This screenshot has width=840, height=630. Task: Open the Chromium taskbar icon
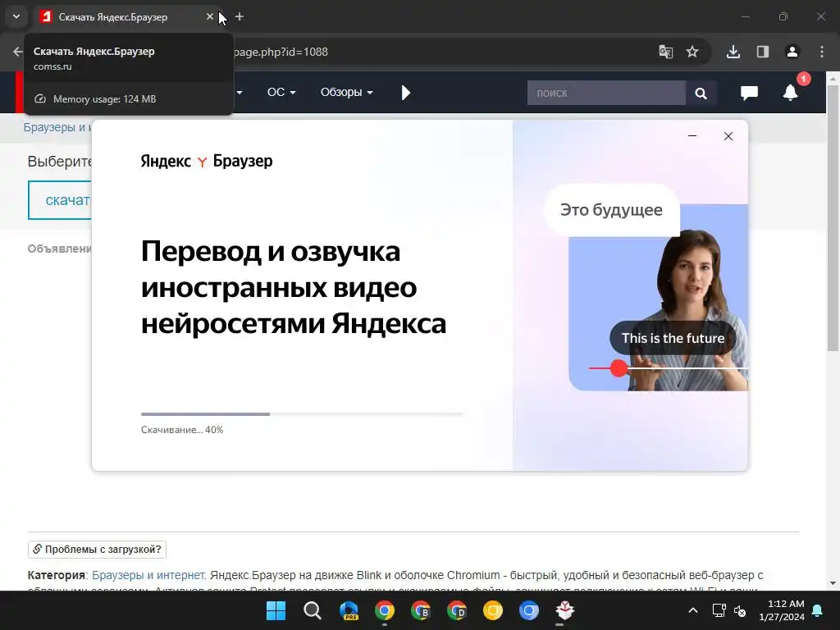tap(529, 610)
